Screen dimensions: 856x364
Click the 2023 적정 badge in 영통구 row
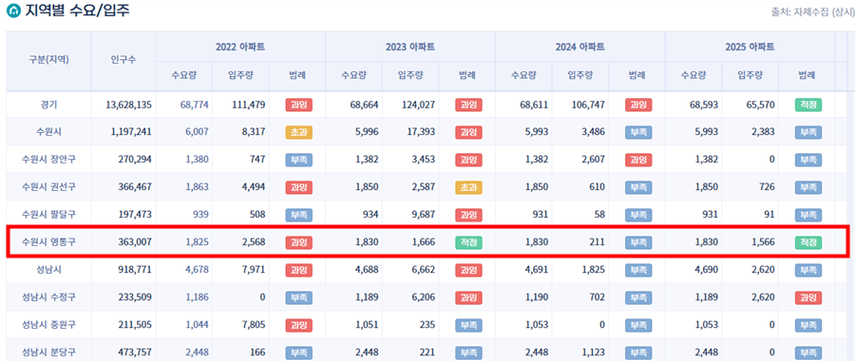[468, 242]
